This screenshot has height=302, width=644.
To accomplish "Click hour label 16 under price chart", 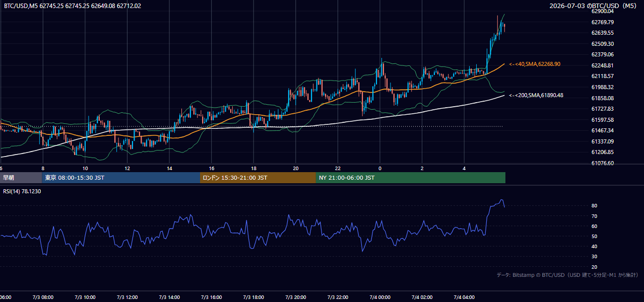I will [212, 168].
